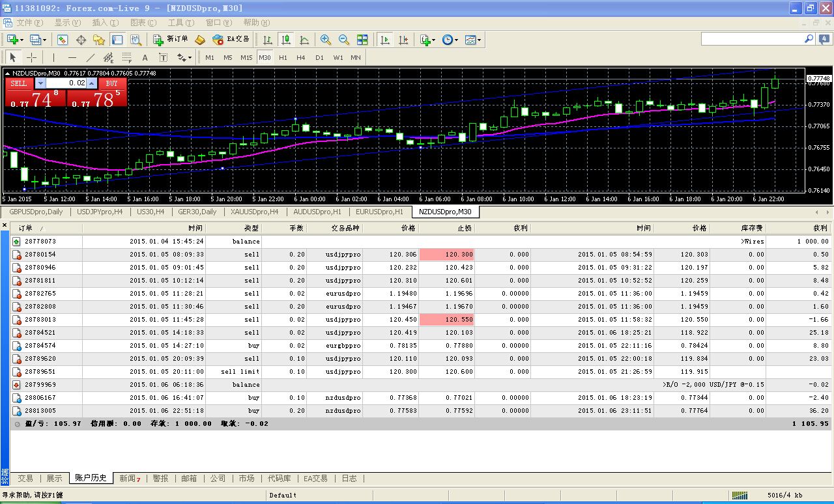
Task: Switch to the GBPUSDpro,Daily chart tab
Action: point(36,212)
